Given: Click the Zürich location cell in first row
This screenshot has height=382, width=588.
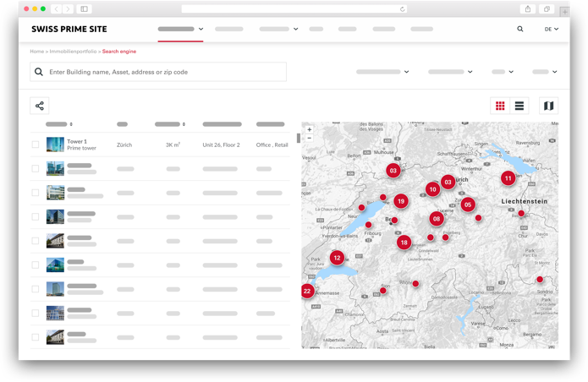Looking at the screenshot, I should click(124, 145).
